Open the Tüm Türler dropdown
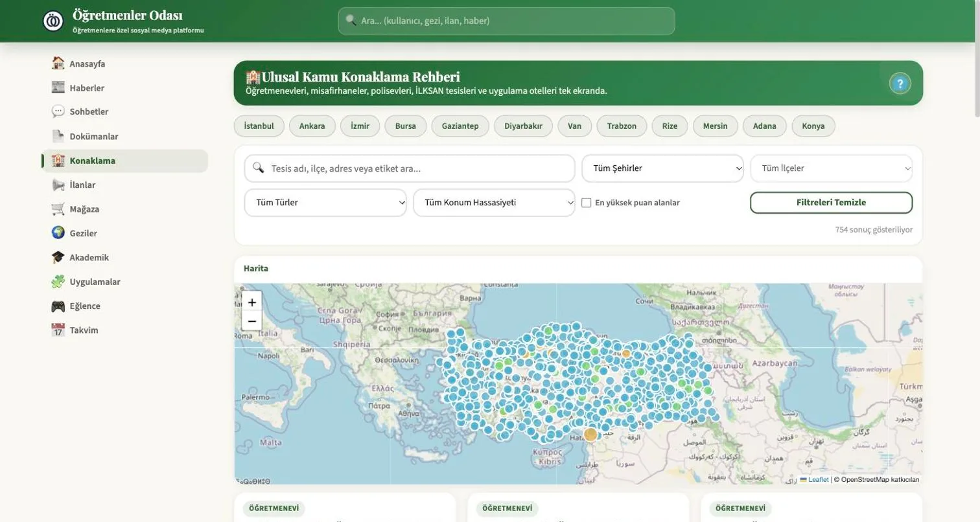Viewport: 980px width, 522px height. tap(325, 203)
